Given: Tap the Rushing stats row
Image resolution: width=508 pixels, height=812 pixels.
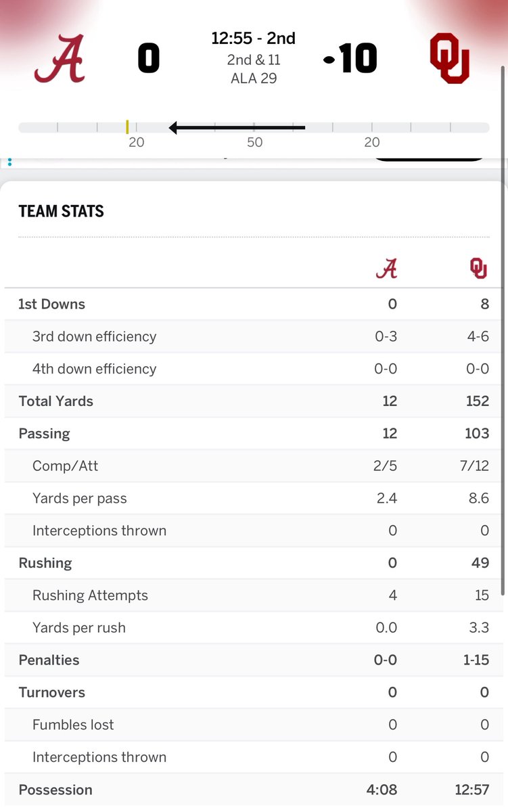Looking at the screenshot, I should point(254,563).
